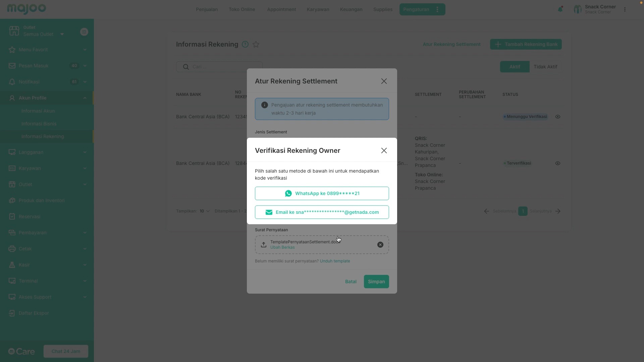Click the three-dot menu beside Snack Corner
Viewport: 644px width, 362px height.
pyautogui.click(x=625, y=9)
